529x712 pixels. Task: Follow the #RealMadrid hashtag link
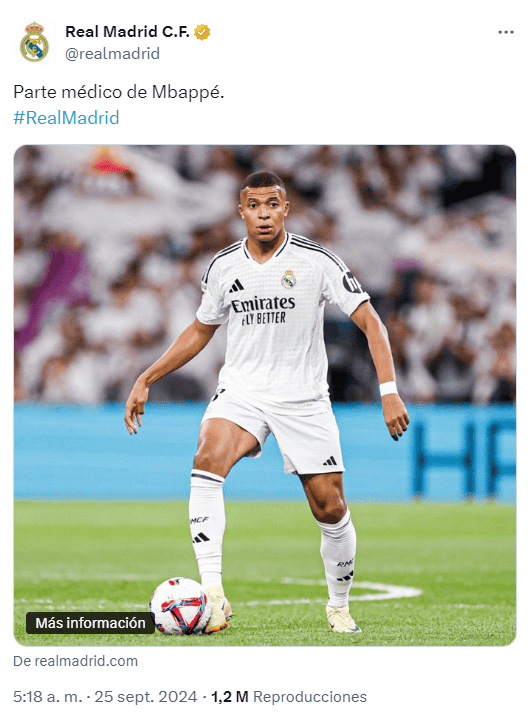pos(66,118)
